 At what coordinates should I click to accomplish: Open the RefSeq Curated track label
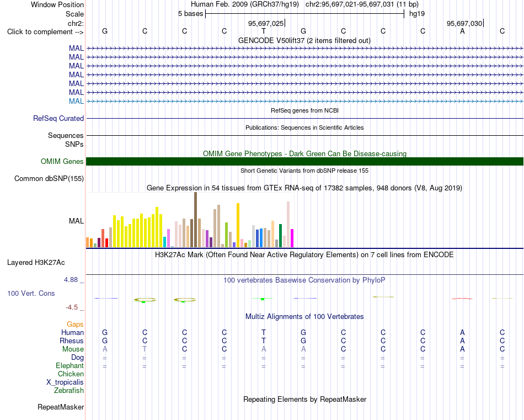point(58,118)
